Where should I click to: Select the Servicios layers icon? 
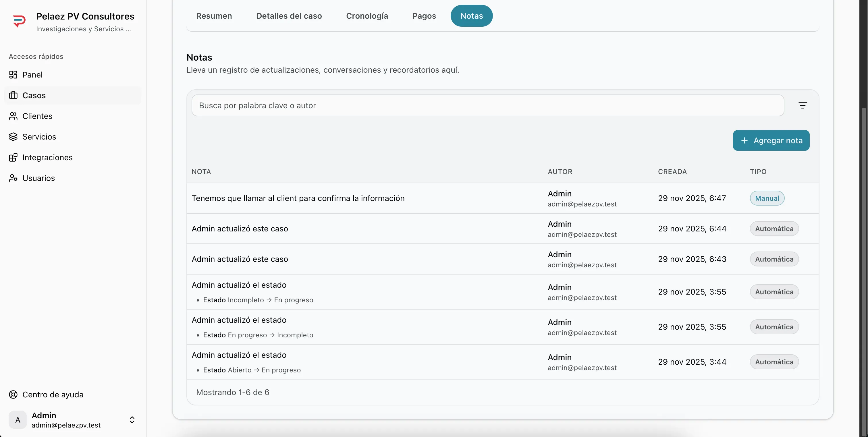pos(13,137)
